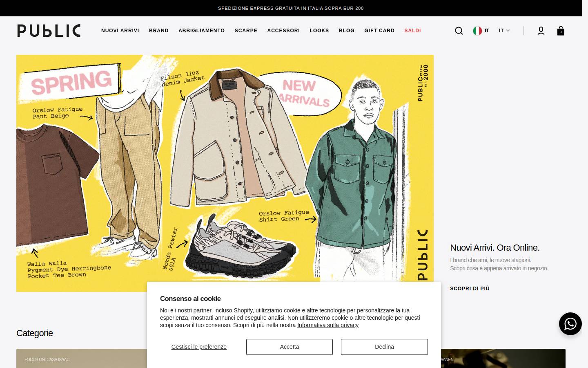Go to the Blog page
The image size is (588, 368).
(x=347, y=31)
